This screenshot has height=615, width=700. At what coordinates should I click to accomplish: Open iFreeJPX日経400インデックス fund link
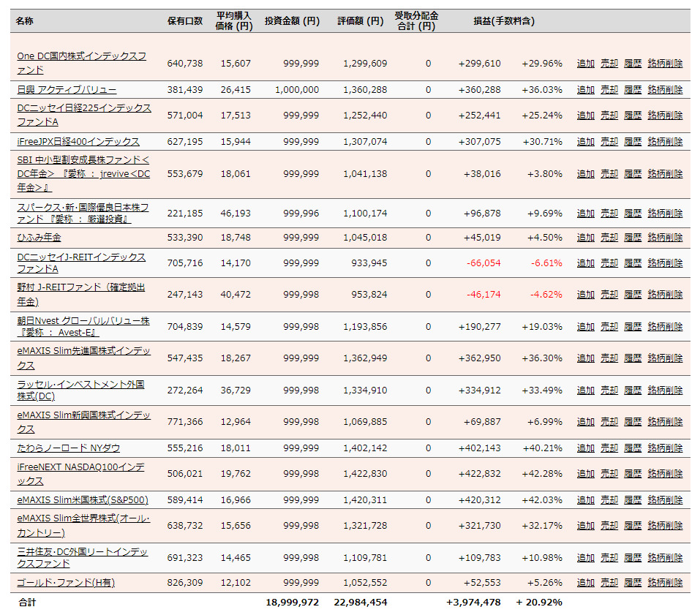click(78, 141)
